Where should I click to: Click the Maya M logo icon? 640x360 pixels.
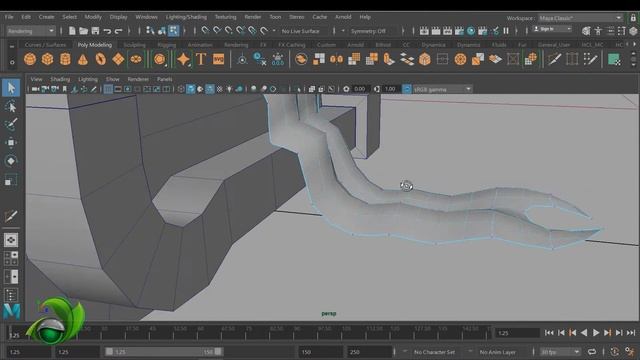coord(11,311)
